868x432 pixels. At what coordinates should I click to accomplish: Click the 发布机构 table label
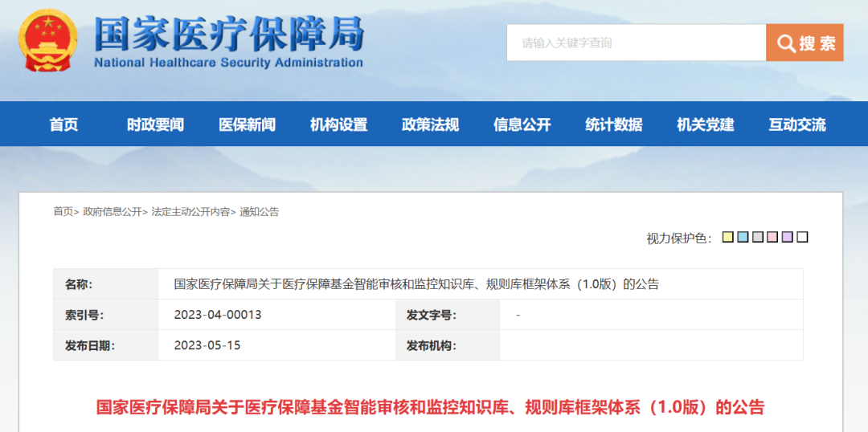[432, 346]
